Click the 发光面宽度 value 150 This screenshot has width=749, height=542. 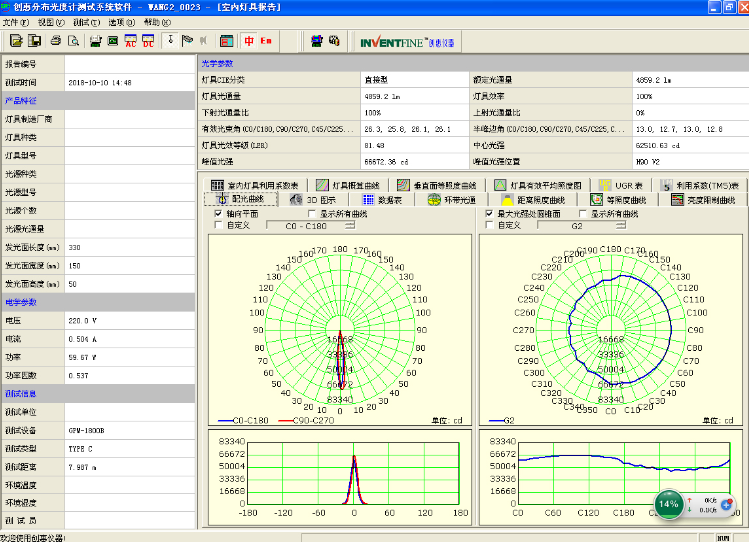click(x=75, y=266)
